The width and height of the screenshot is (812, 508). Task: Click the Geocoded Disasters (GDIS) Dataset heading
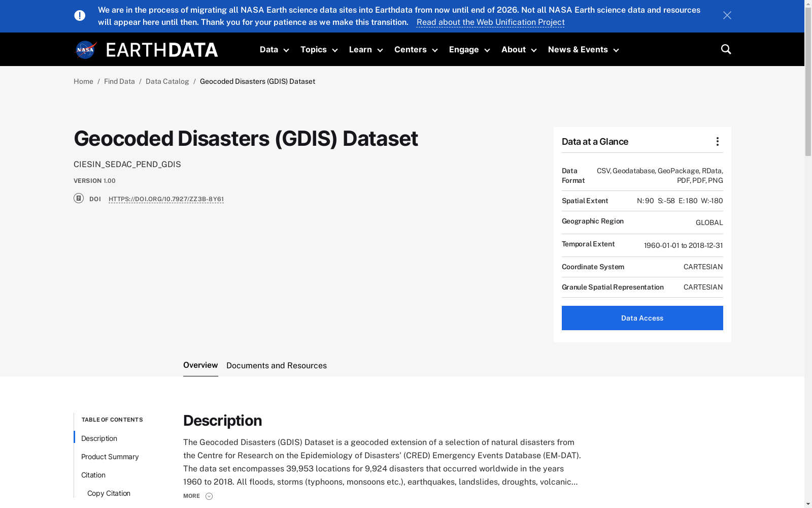pos(246,139)
